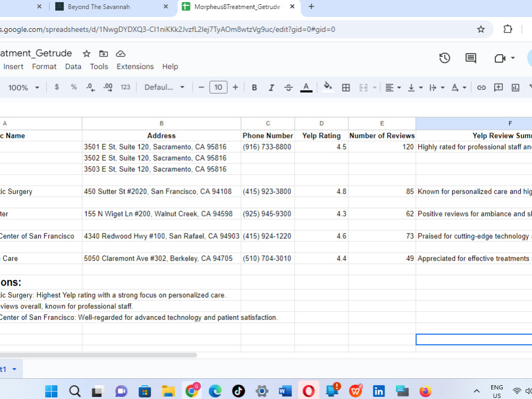The image size is (532, 399).
Task: Expand text rotation options
Action: [464, 88]
